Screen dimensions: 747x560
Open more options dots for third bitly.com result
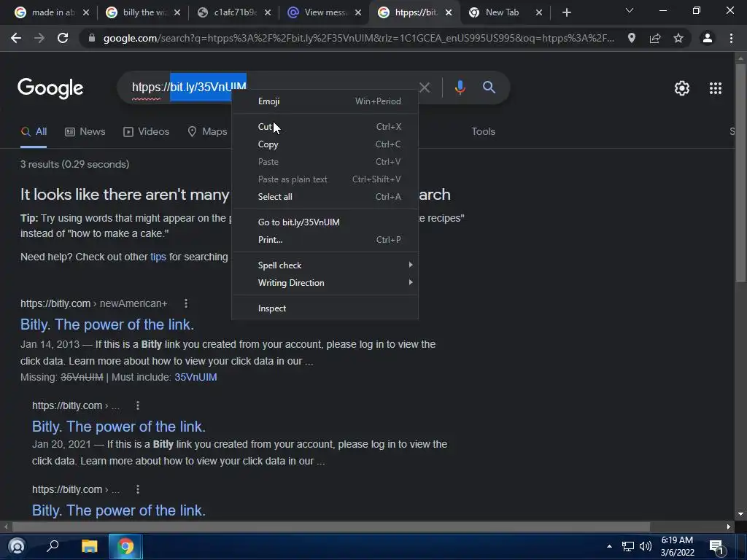coord(138,489)
